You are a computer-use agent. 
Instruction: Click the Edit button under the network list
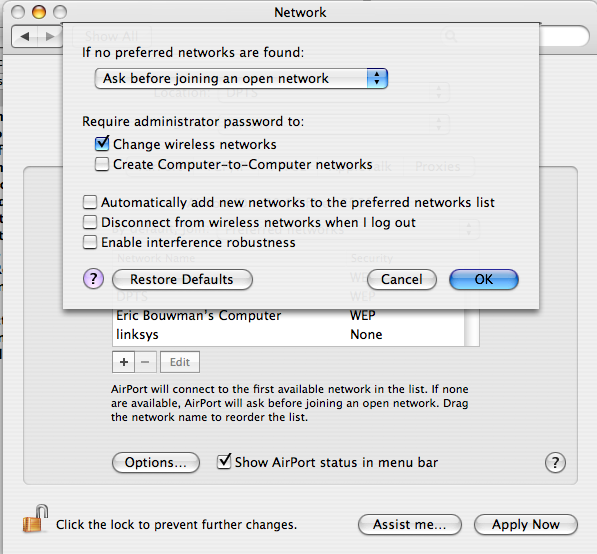click(x=180, y=362)
